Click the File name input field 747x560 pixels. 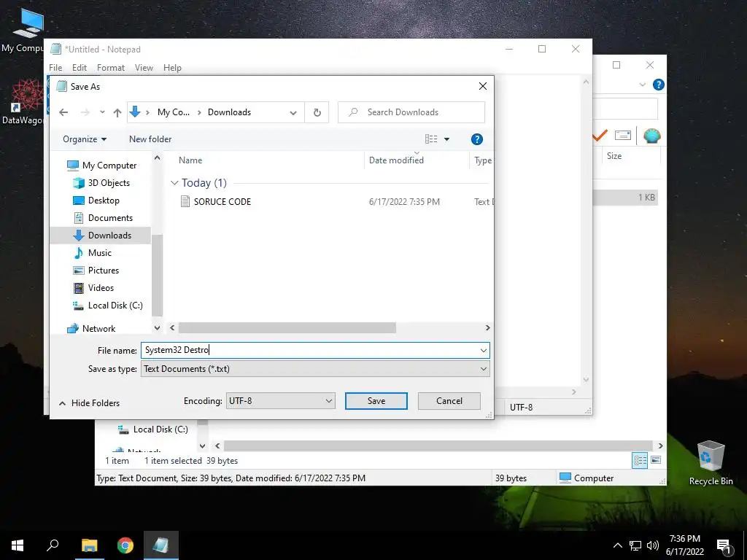coord(315,351)
